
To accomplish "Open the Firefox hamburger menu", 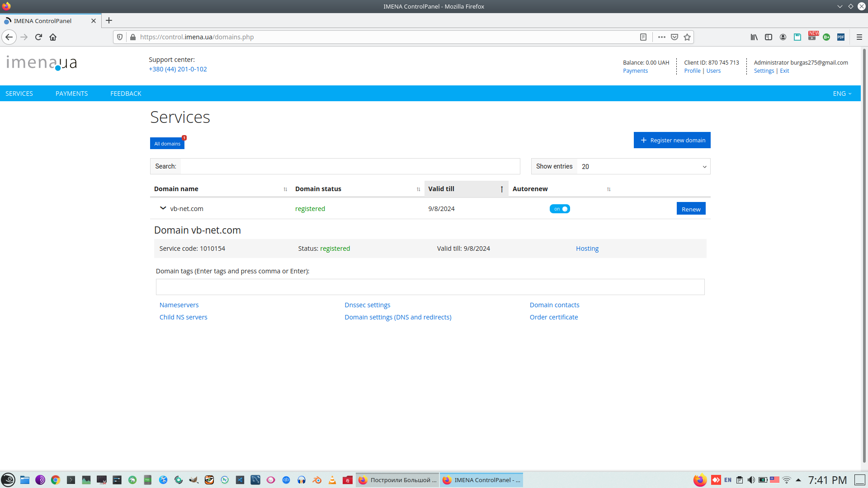I will 859,37.
